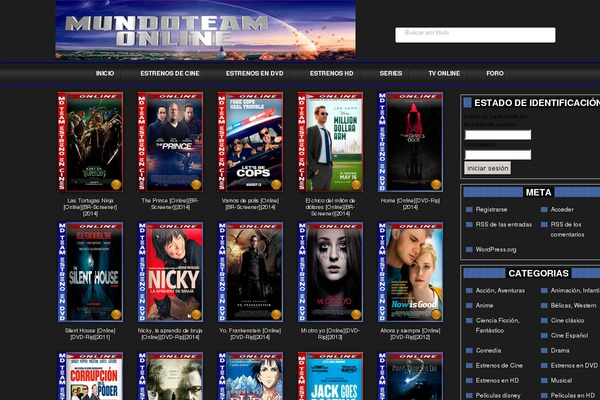Select the Musical category

tap(561, 380)
